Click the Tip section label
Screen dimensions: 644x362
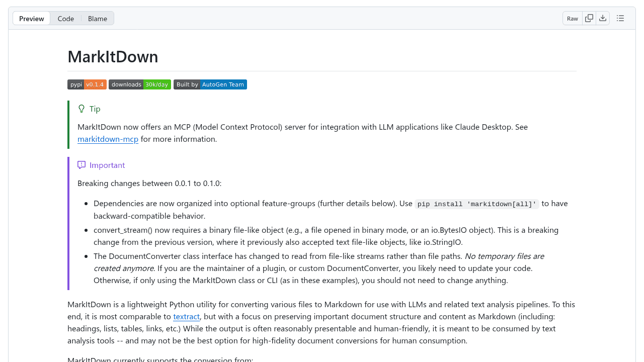point(95,109)
